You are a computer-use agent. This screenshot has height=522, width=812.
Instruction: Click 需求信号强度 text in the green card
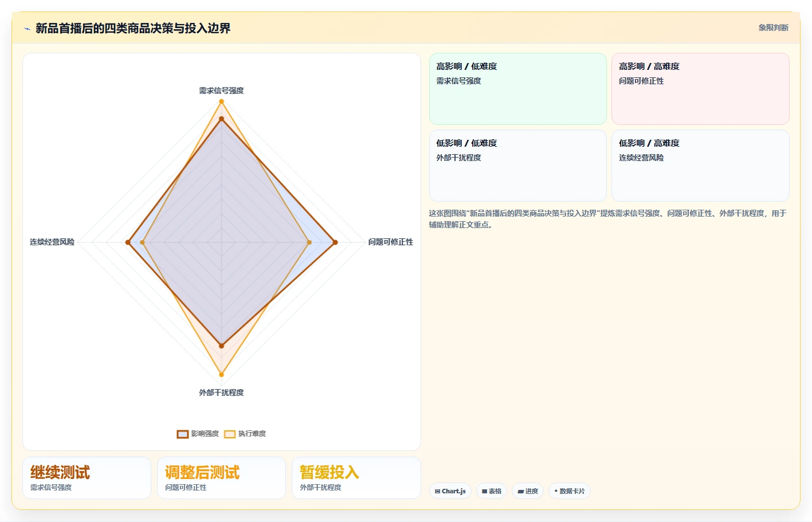pyautogui.click(x=458, y=81)
